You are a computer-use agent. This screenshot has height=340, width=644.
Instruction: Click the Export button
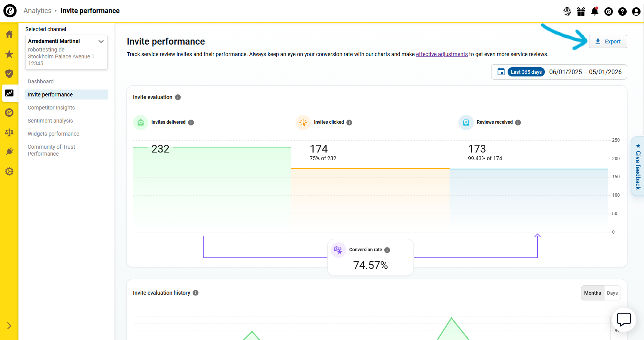tap(608, 41)
